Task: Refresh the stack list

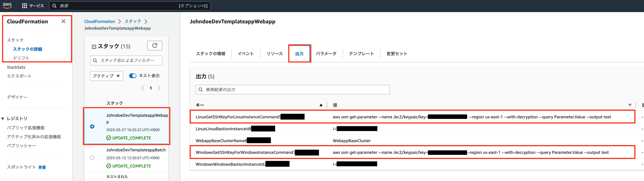Action: click(x=155, y=46)
